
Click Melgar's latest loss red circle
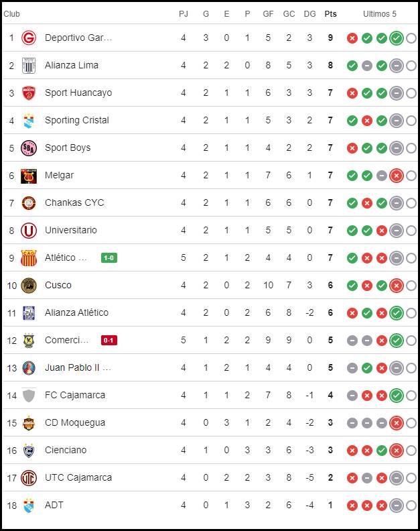pyautogui.click(x=397, y=176)
